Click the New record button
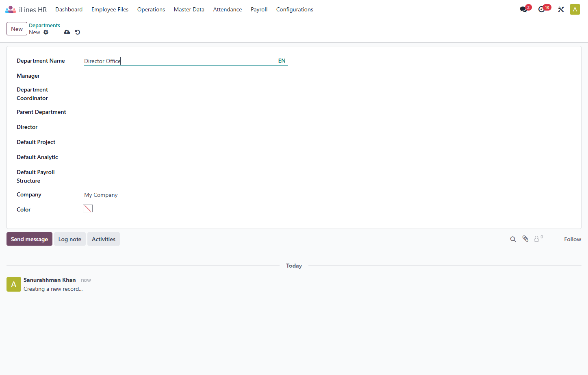The height and width of the screenshot is (375, 588). [x=17, y=29]
